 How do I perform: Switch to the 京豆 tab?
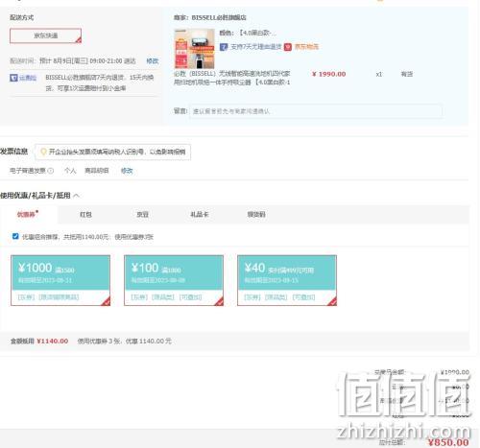(x=142, y=215)
